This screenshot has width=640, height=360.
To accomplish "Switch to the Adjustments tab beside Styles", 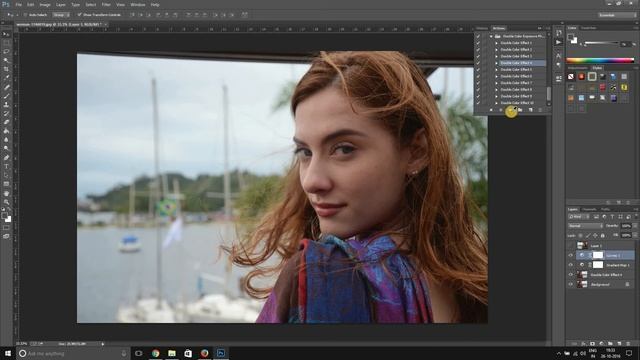I will [578, 68].
